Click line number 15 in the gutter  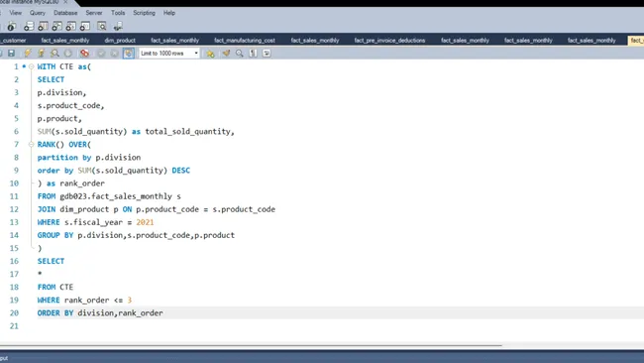(14, 248)
